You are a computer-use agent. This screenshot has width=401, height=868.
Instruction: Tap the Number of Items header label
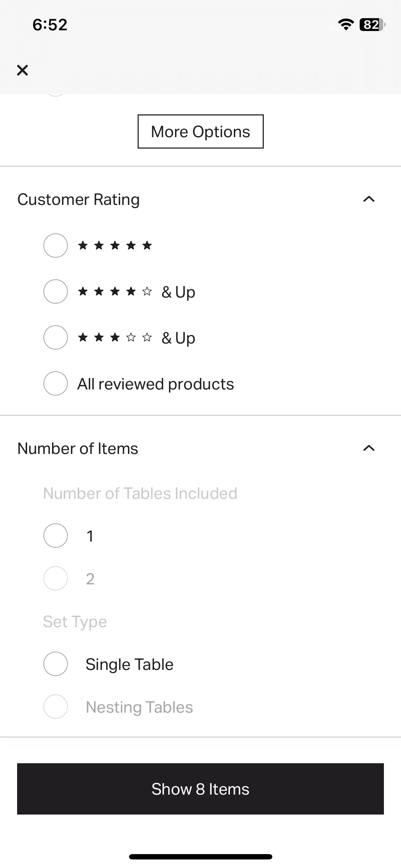(78, 448)
